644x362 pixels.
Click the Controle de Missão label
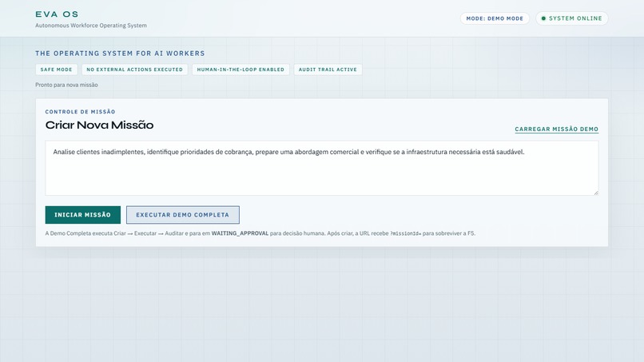[80, 112]
